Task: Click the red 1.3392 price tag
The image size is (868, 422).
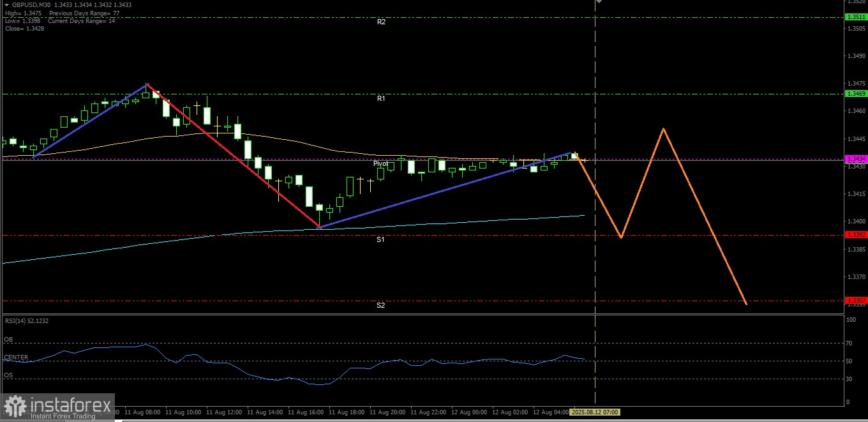Action: [856, 235]
